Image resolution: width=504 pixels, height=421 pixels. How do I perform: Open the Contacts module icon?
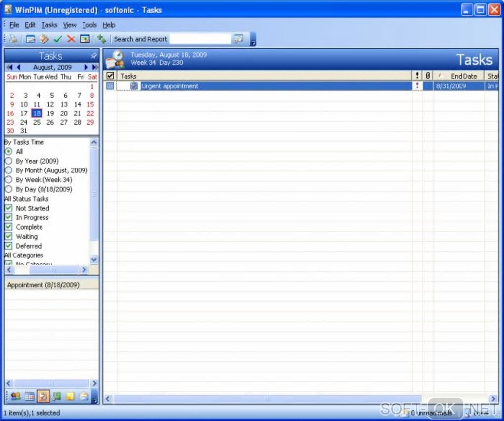(x=15, y=396)
